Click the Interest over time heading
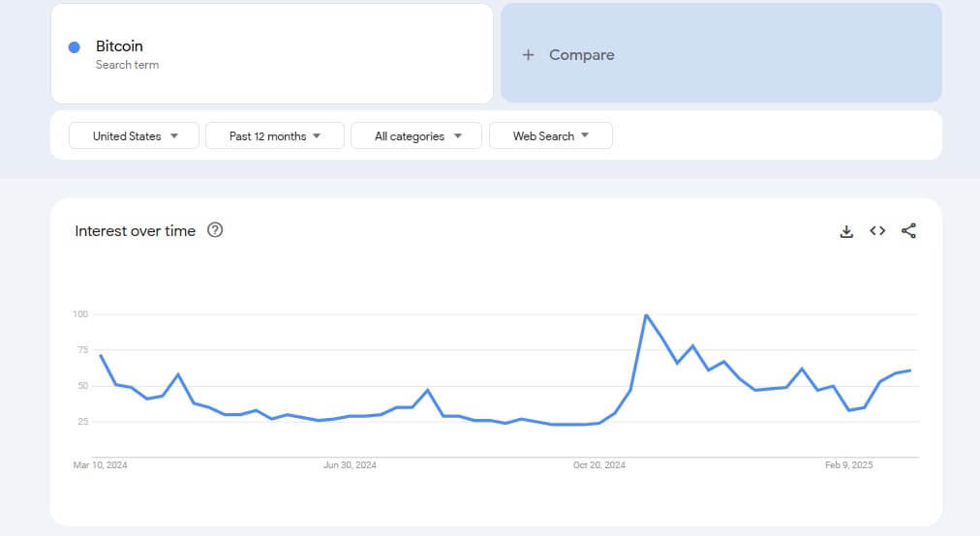Image resolution: width=980 pixels, height=536 pixels. tap(136, 231)
